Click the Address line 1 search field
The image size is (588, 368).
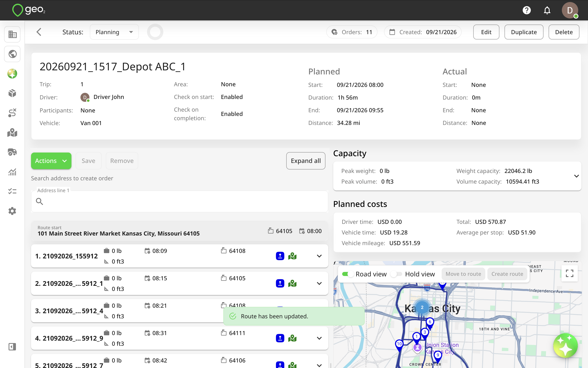(x=179, y=202)
